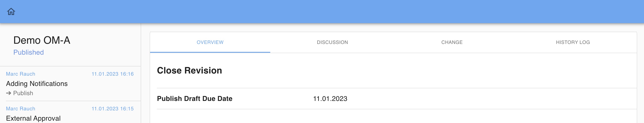Show the History Log tab
The image size is (644, 123).
(573, 42)
